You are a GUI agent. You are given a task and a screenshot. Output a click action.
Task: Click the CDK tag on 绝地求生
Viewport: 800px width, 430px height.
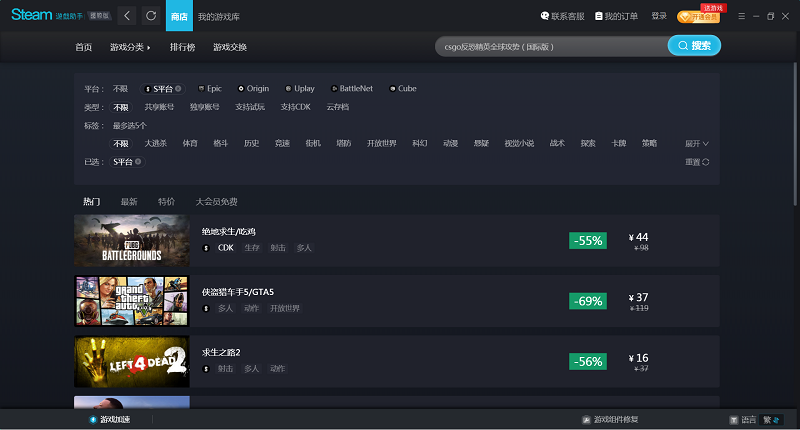226,248
